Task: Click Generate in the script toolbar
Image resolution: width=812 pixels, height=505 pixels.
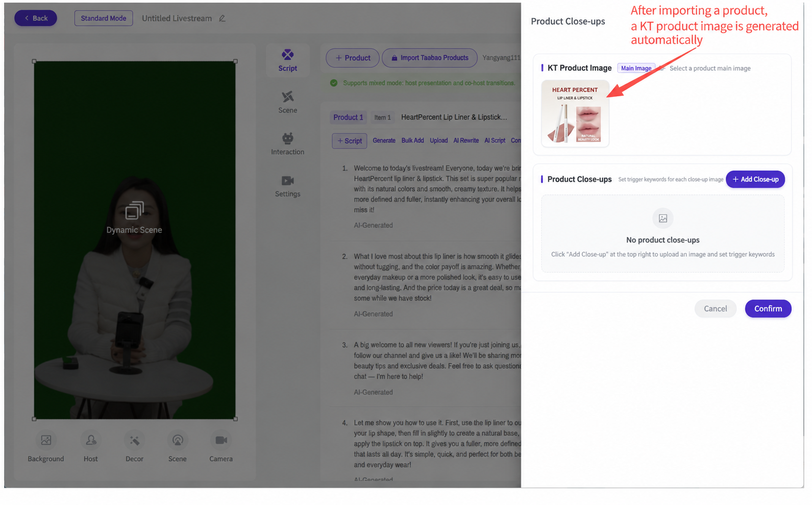Action: pos(384,140)
